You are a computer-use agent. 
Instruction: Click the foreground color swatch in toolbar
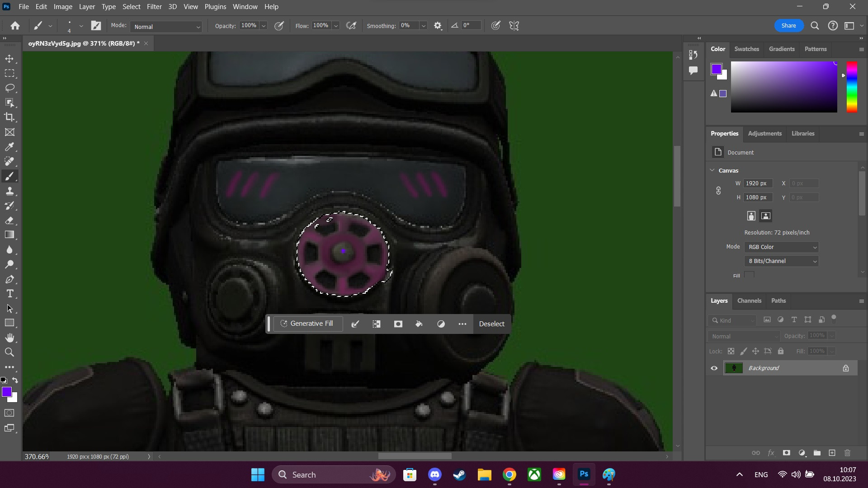[7, 392]
